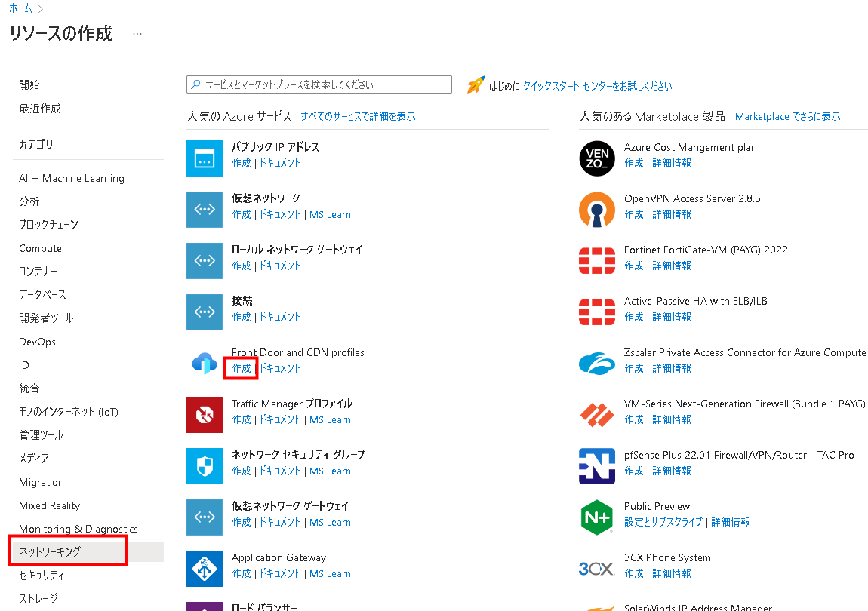Click the quickstart rocket icon
The height and width of the screenshot is (611, 868).
(x=476, y=84)
